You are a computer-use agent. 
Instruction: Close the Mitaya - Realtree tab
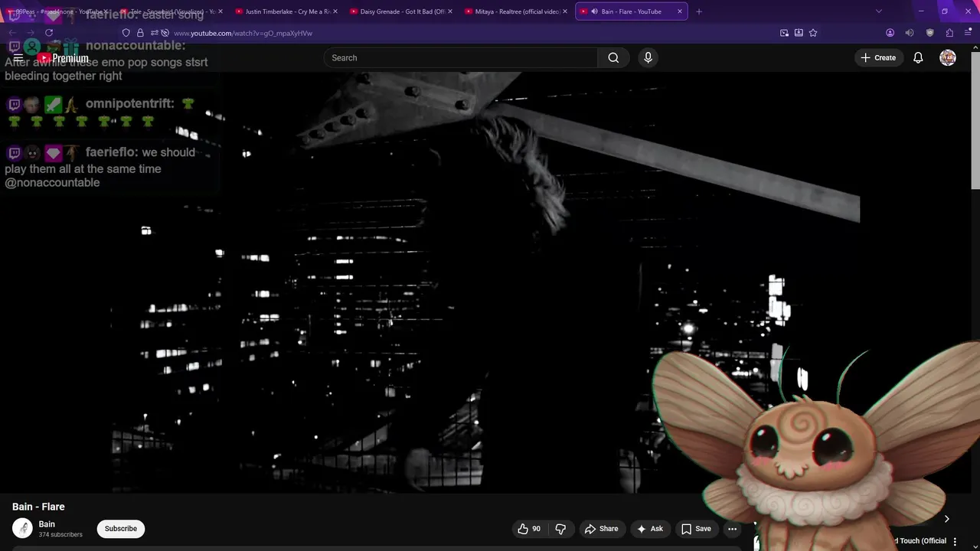coord(564,11)
